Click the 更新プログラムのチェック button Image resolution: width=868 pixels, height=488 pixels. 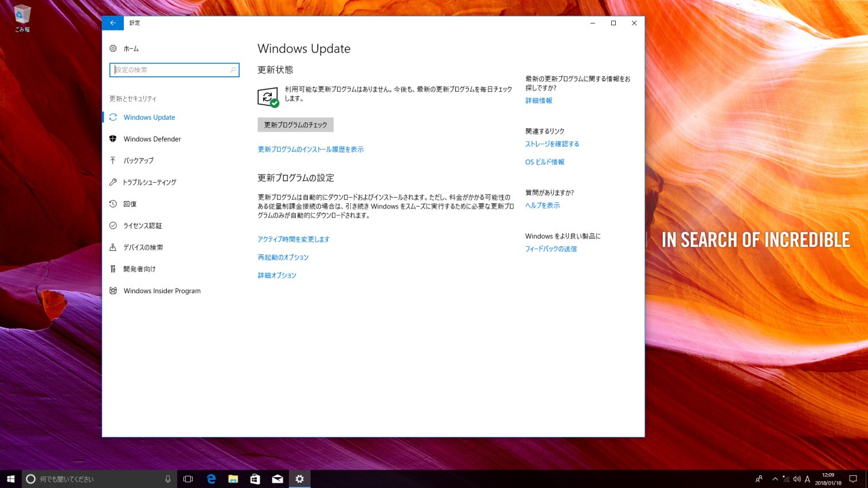[x=295, y=125]
